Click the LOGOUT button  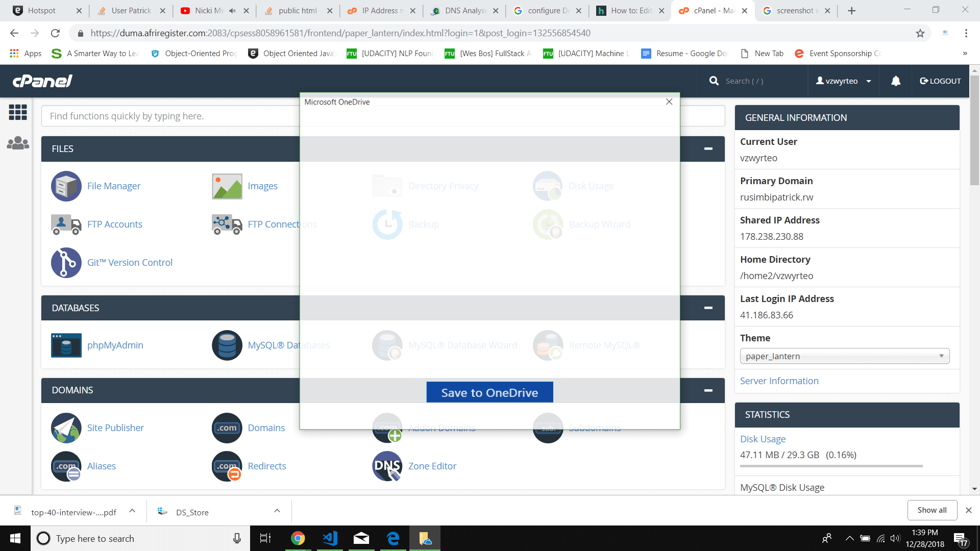pyautogui.click(x=940, y=81)
